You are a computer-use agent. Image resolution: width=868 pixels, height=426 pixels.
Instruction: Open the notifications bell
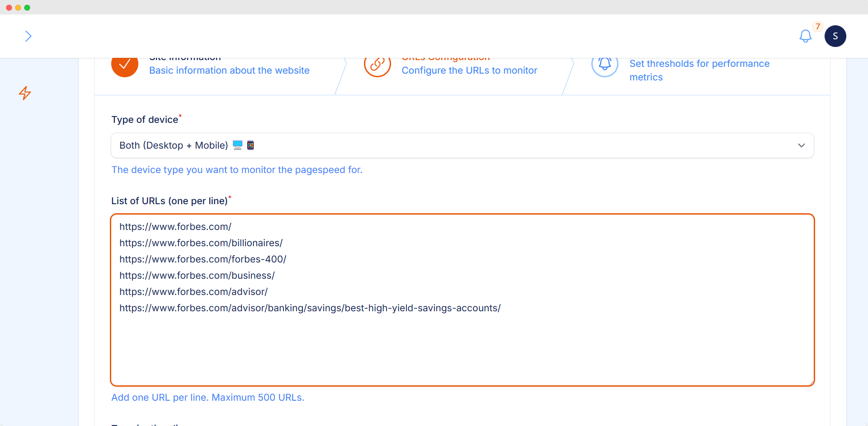[x=805, y=36]
